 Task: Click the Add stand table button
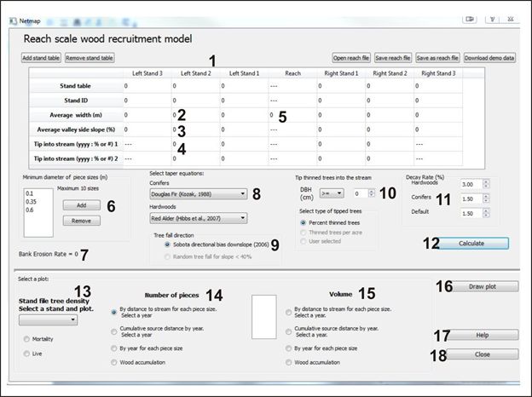pyautogui.click(x=40, y=58)
